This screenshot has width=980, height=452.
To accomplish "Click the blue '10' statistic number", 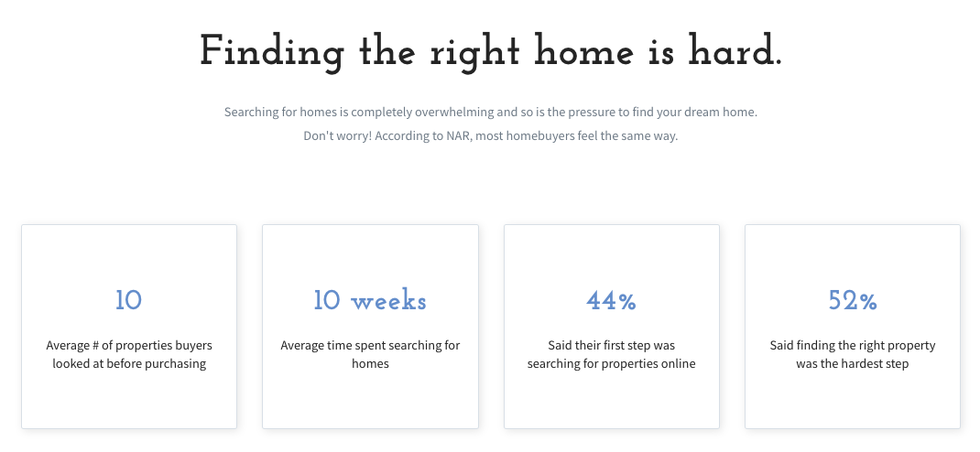I will tap(129, 300).
